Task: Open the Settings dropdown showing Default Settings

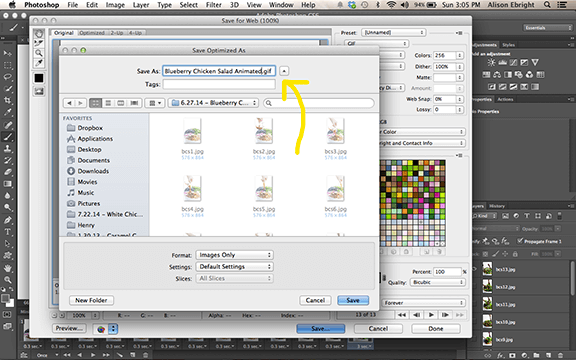Action: point(234,267)
